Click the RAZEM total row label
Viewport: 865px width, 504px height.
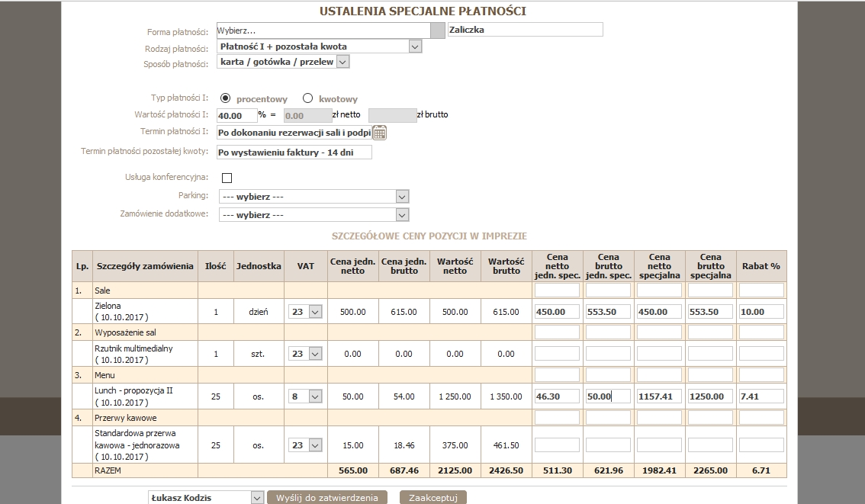click(x=108, y=470)
